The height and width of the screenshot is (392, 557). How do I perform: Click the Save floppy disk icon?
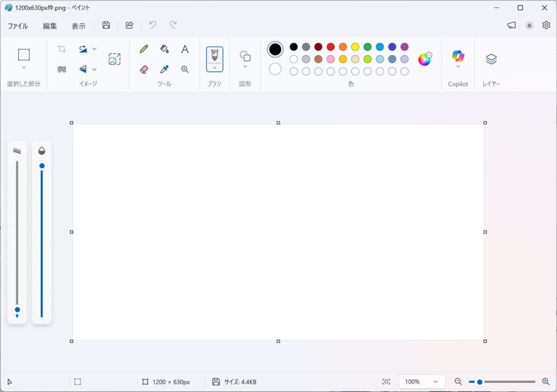tap(106, 25)
